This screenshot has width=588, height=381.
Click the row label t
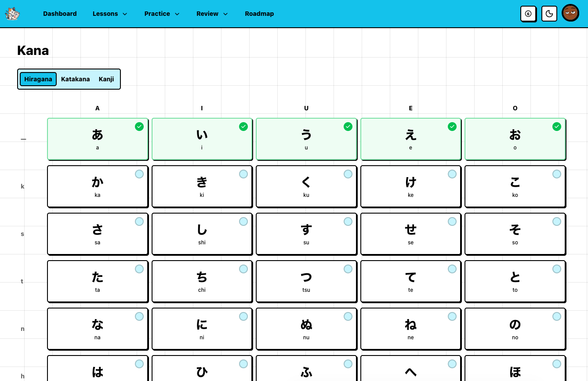[22, 281]
